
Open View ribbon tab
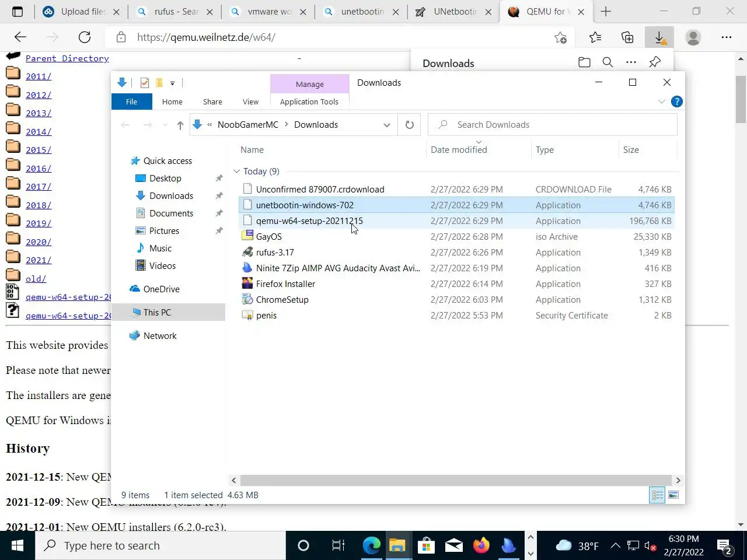coord(250,101)
